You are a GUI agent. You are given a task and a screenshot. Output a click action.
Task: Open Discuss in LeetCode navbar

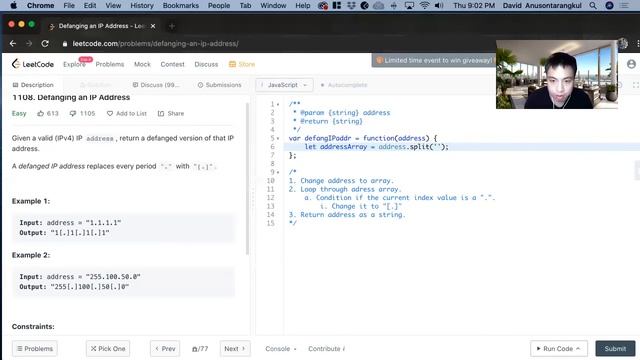(x=206, y=64)
